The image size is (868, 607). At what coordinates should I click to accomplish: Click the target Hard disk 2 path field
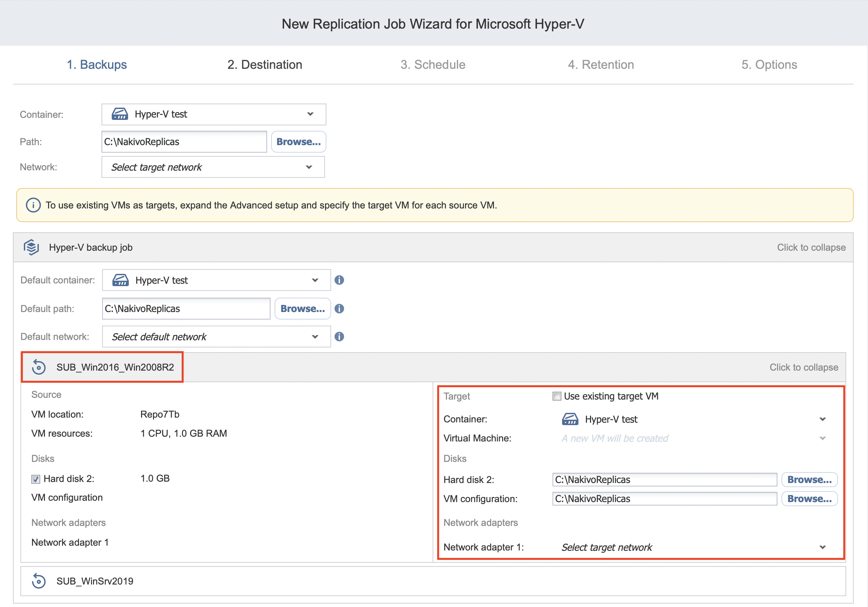[x=664, y=480]
